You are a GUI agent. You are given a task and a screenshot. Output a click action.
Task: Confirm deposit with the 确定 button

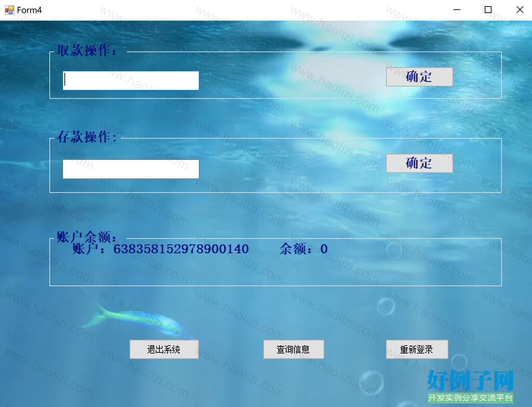tap(419, 163)
